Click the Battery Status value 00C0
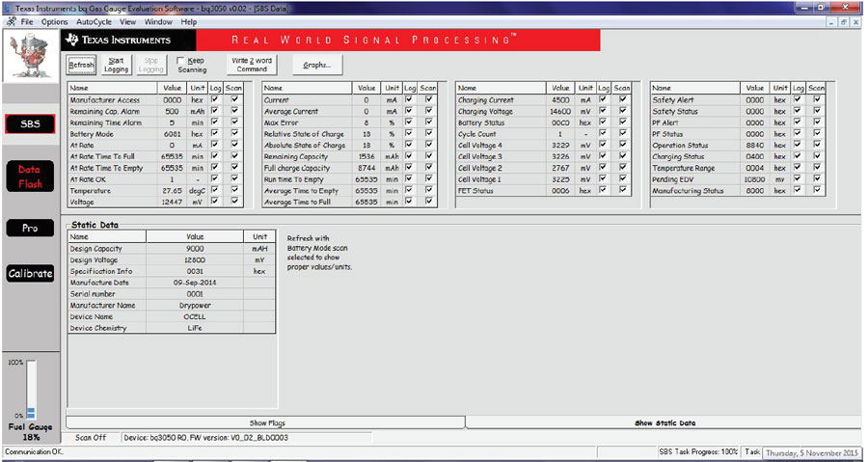868x462 pixels. pos(560,122)
